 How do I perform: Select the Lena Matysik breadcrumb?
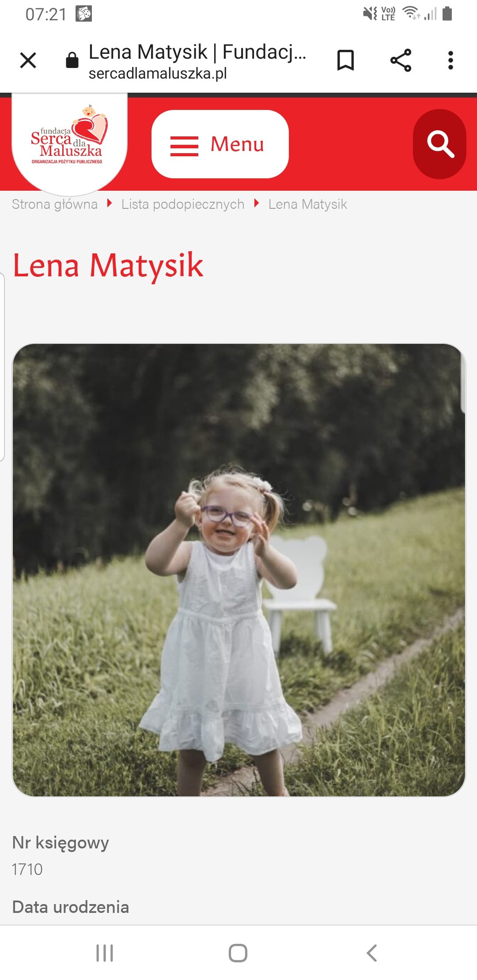[308, 204]
